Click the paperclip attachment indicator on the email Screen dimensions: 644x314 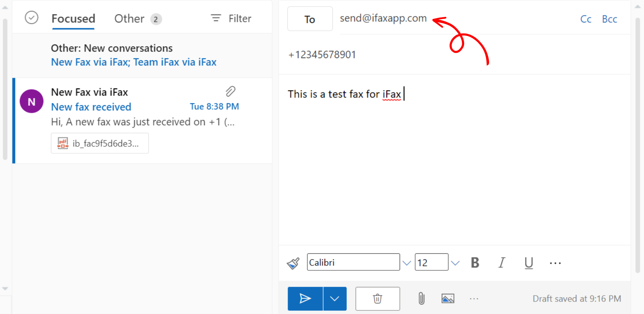click(x=230, y=92)
